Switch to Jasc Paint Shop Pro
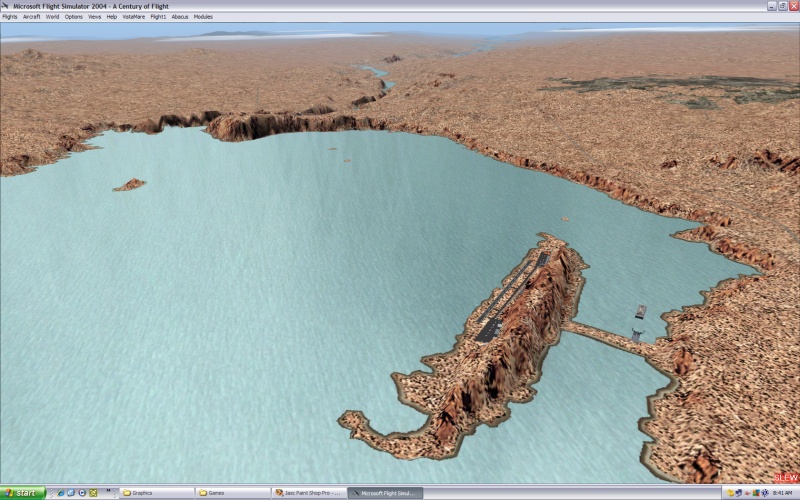This screenshot has width=800, height=500. [x=309, y=493]
